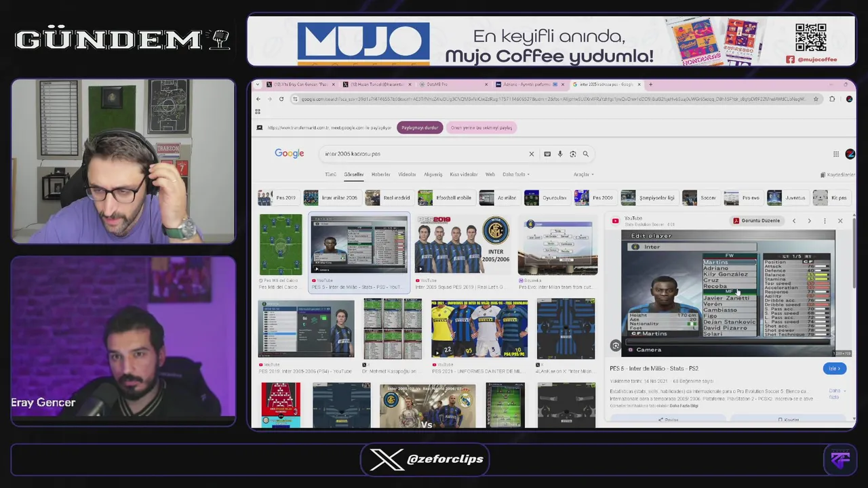Viewport: 868px width, 488px height.
Task: Open the Google apps grid
Action: tap(836, 154)
